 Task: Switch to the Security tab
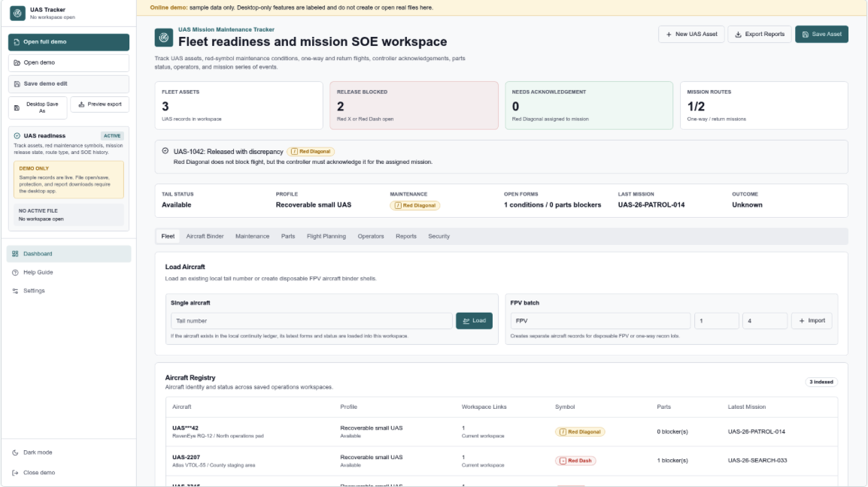(x=439, y=236)
